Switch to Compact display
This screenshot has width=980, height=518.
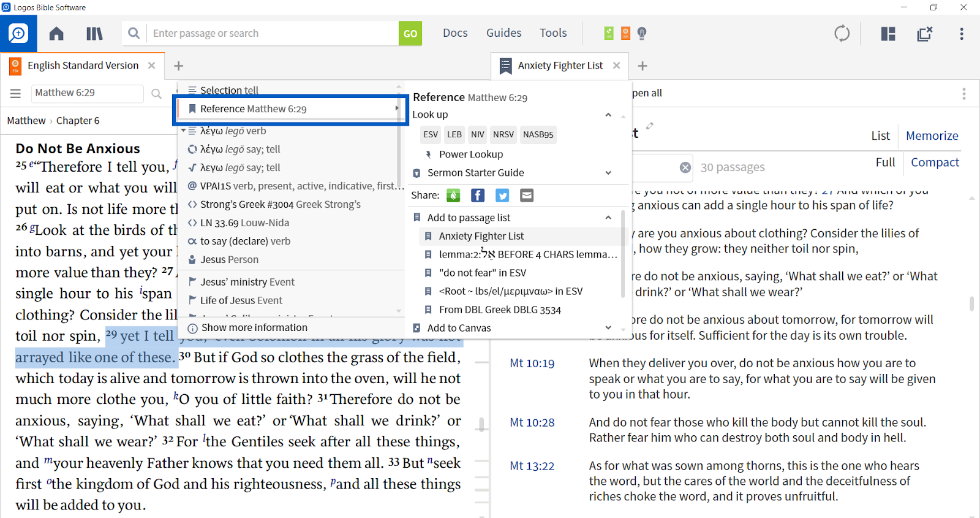point(935,162)
